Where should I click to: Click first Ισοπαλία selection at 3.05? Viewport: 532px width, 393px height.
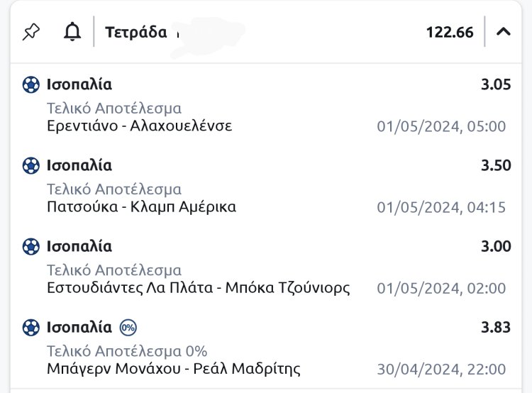[79, 85]
